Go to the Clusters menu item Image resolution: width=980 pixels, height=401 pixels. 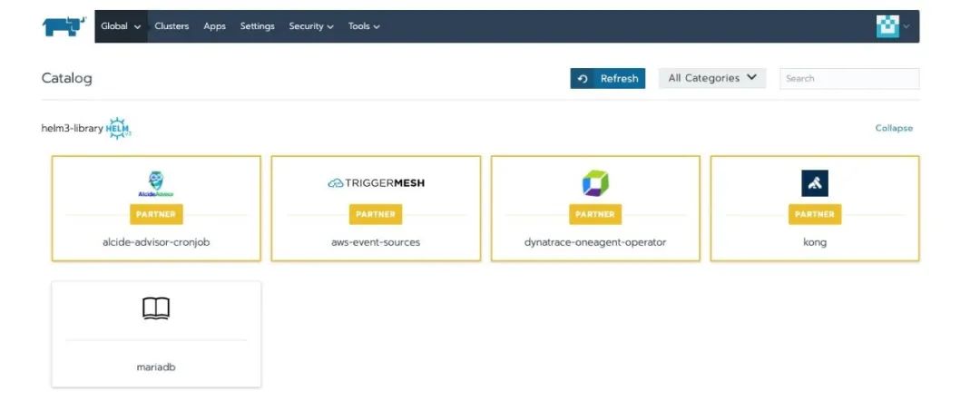(x=171, y=26)
